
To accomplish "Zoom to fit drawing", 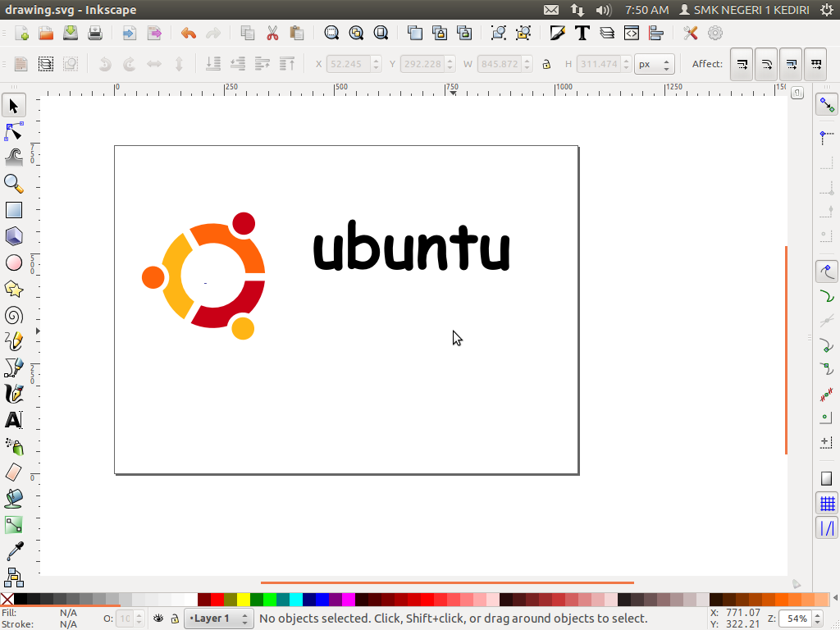I will coord(356,33).
